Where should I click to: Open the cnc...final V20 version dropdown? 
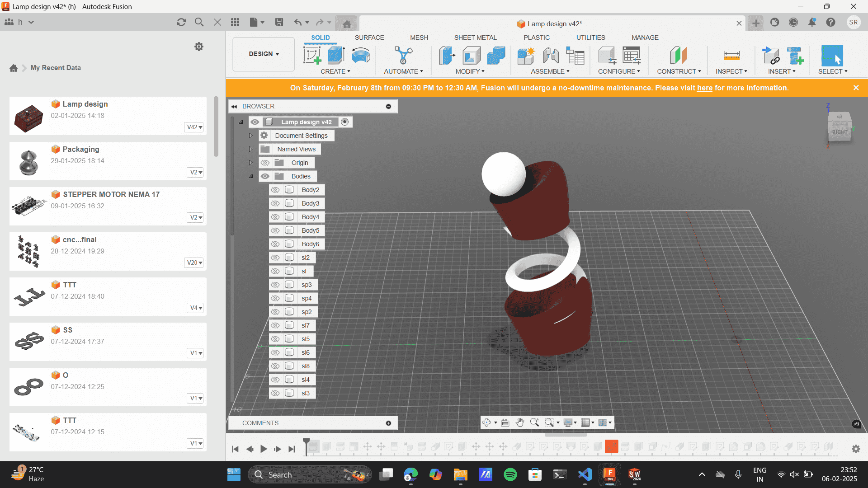pos(195,263)
